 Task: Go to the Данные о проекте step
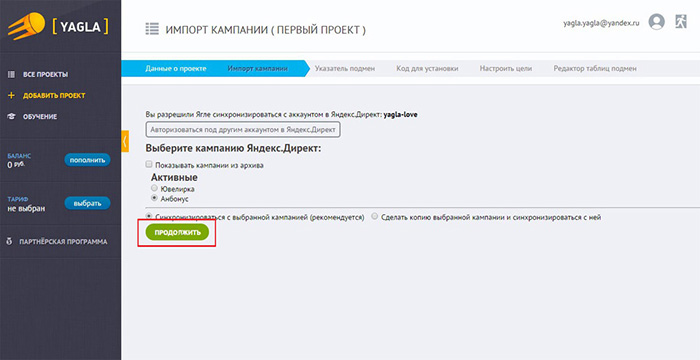click(175, 69)
